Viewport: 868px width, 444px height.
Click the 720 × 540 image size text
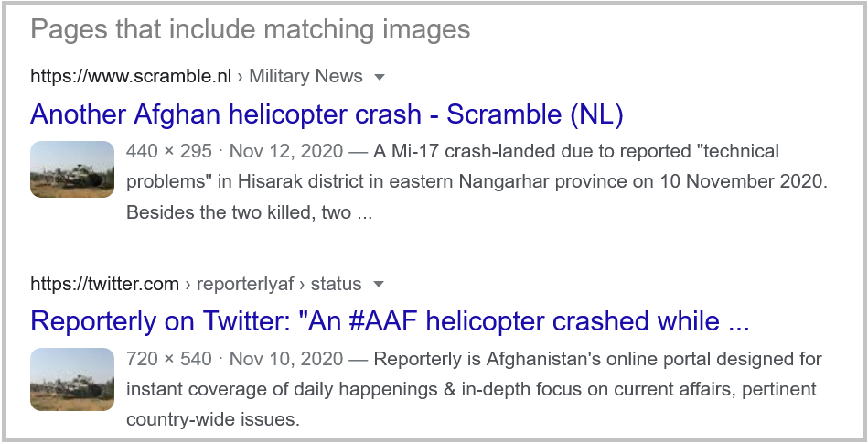169,359
